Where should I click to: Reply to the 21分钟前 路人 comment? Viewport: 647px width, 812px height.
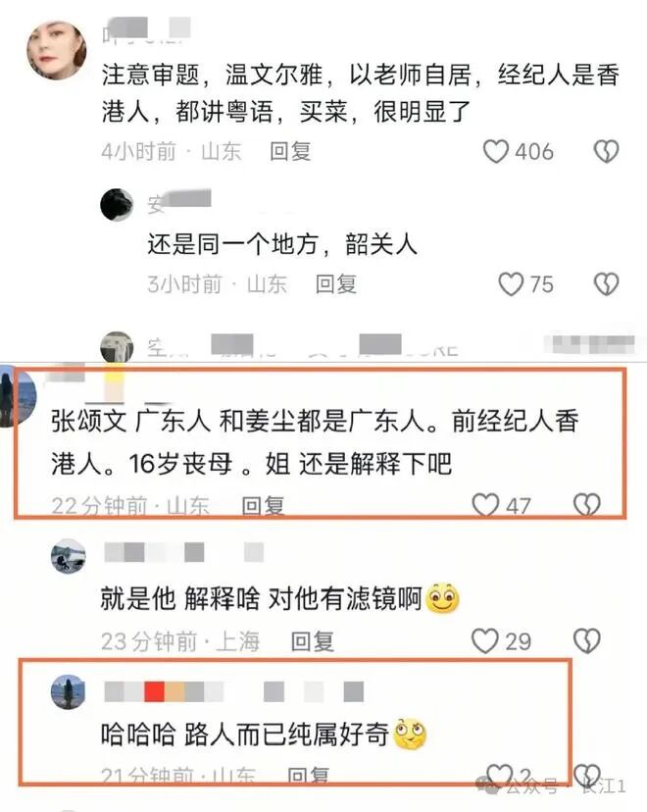(309, 776)
